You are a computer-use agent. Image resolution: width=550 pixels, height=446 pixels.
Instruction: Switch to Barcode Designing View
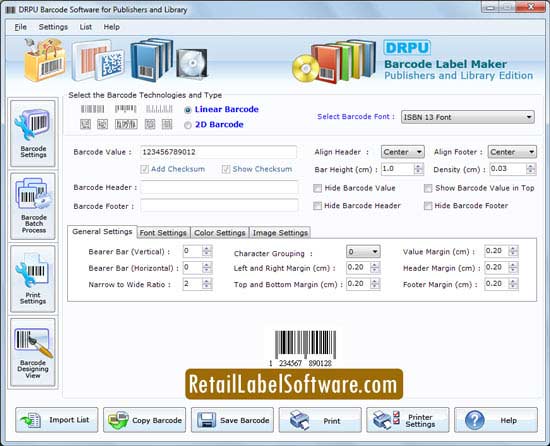[33, 352]
